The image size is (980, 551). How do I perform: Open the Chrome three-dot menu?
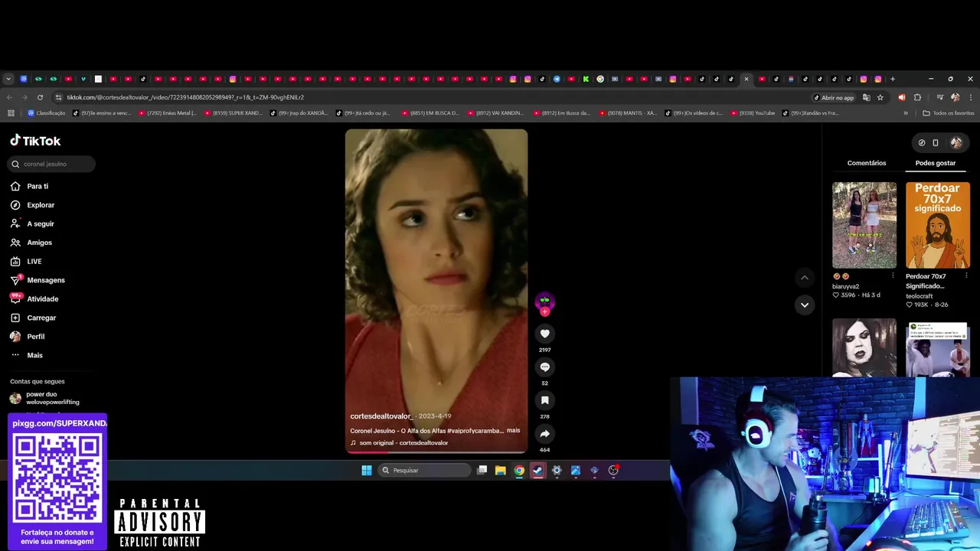point(971,97)
